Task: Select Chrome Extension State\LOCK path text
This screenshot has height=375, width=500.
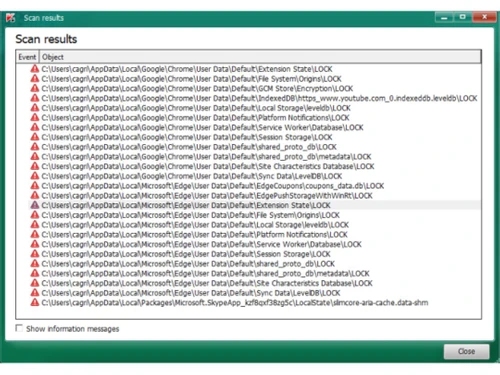Action: click(187, 69)
